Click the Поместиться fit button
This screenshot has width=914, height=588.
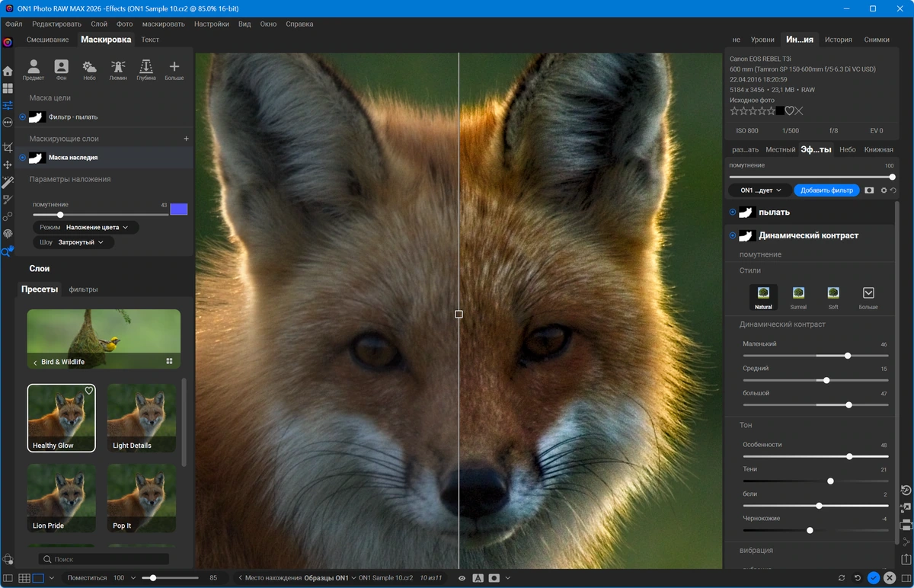pyautogui.click(x=87, y=578)
